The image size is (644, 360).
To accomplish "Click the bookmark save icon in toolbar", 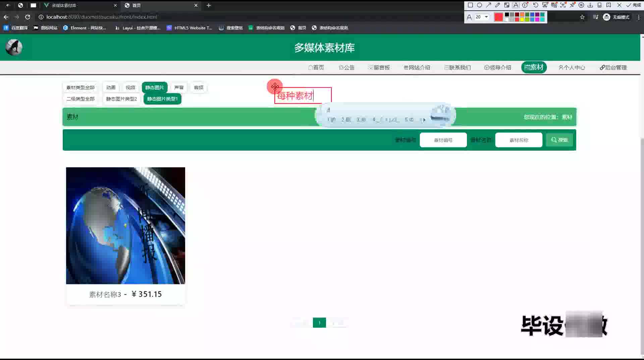I will [608, 5].
